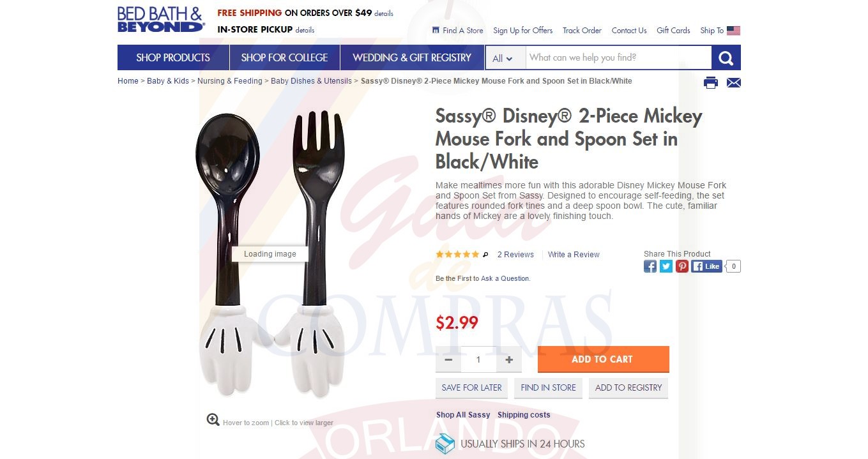
Task: Share product on Twitter icon
Action: [666, 266]
